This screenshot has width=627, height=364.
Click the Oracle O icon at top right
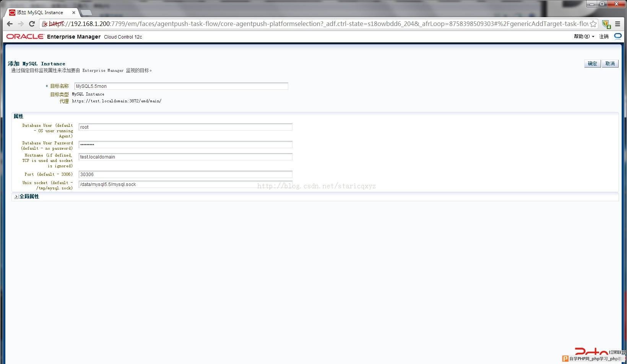[618, 36]
